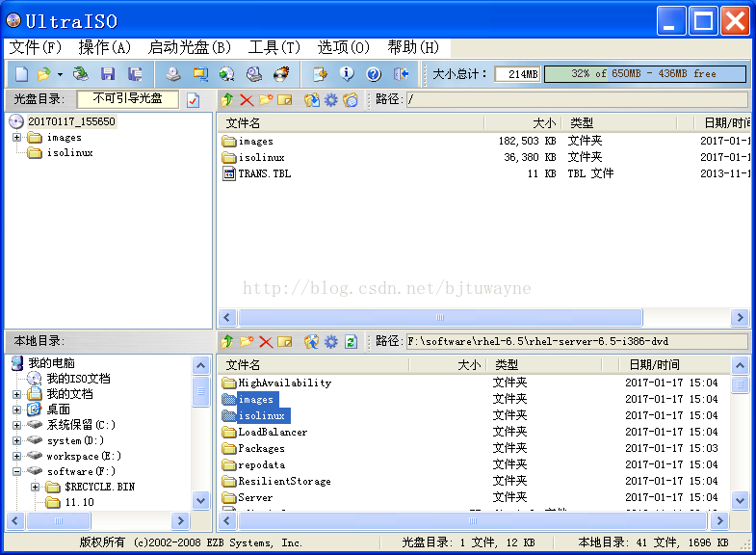The width and height of the screenshot is (756, 555).
Task: Click the 不可引导光盘 boot status field
Action: [128, 99]
